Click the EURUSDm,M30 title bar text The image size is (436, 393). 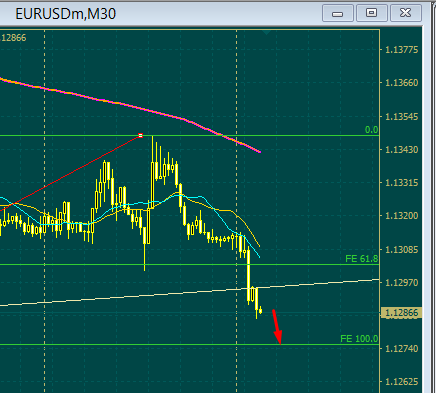65,14
